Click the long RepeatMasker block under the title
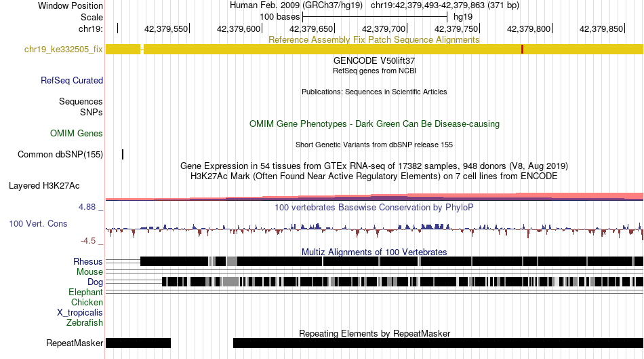The image size is (644, 359). 438,343
